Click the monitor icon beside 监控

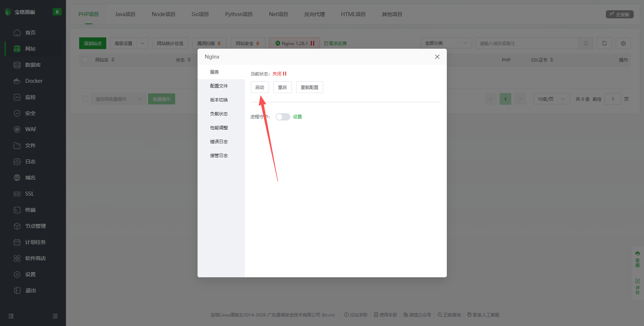coord(17,97)
